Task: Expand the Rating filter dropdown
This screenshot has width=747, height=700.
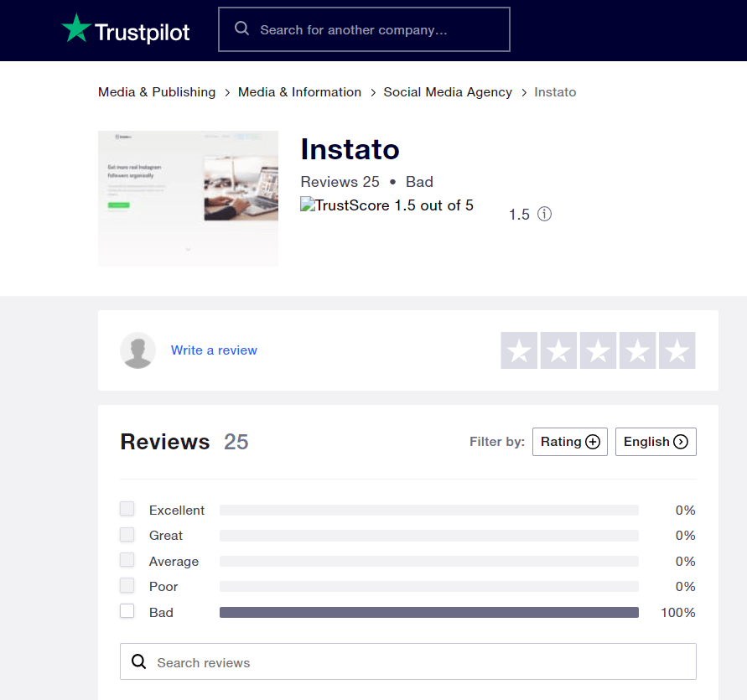Action: 570,442
